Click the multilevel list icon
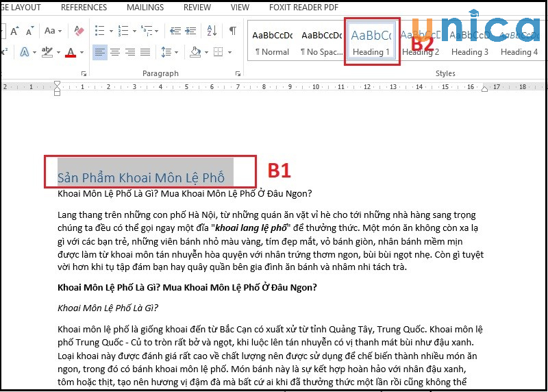The height and width of the screenshot is (392, 548). (x=147, y=31)
